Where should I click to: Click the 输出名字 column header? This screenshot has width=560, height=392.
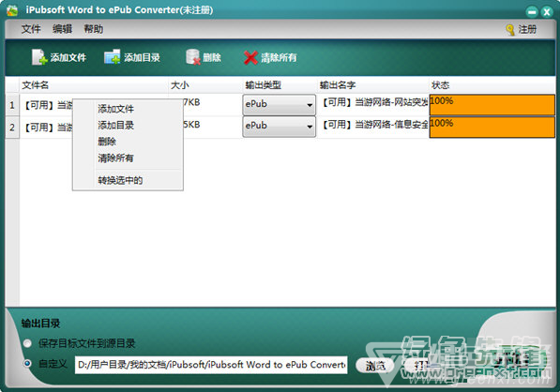(372, 85)
